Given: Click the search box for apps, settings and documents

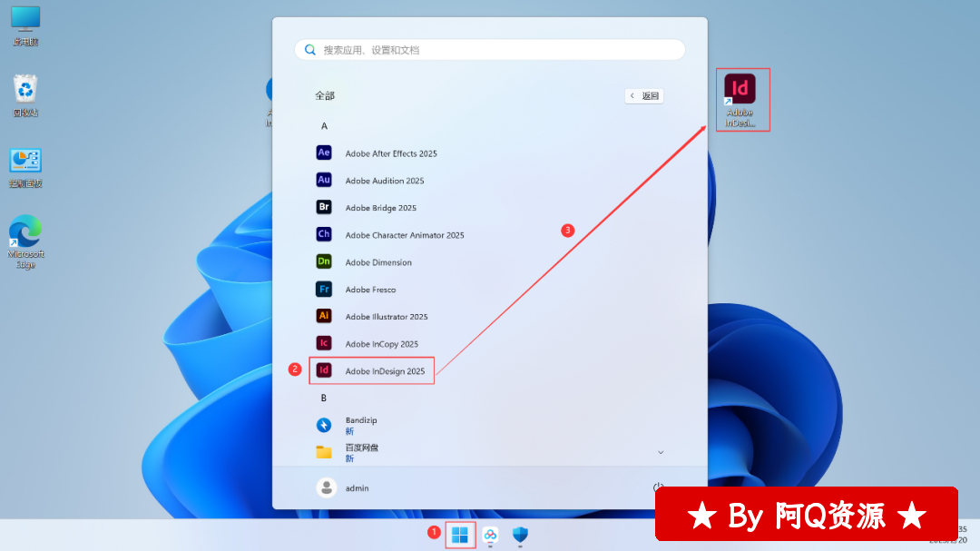Looking at the screenshot, I should 490,50.
